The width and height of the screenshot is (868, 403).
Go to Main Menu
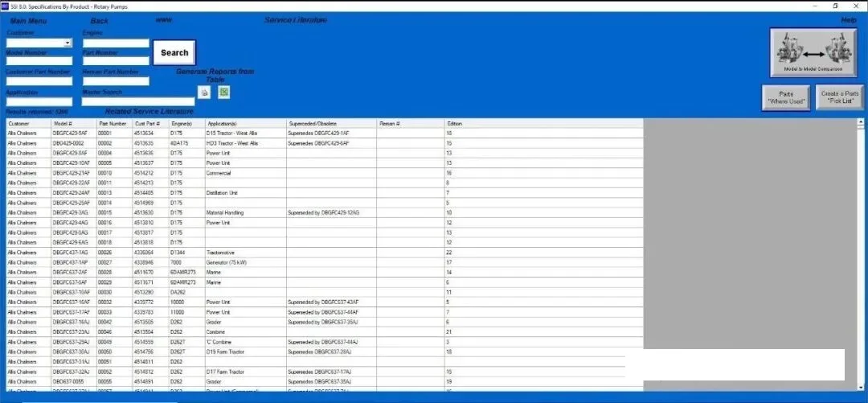coord(28,21)
